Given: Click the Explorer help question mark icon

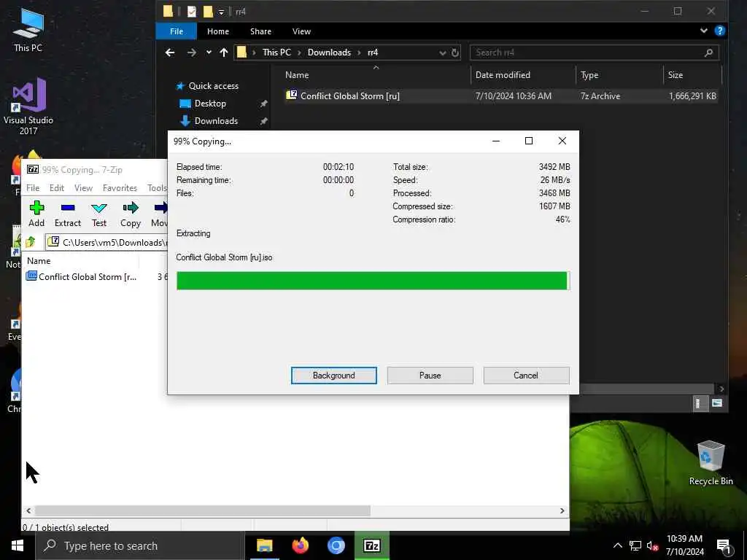Looking at the screenshot, I should tap(720, 31).
